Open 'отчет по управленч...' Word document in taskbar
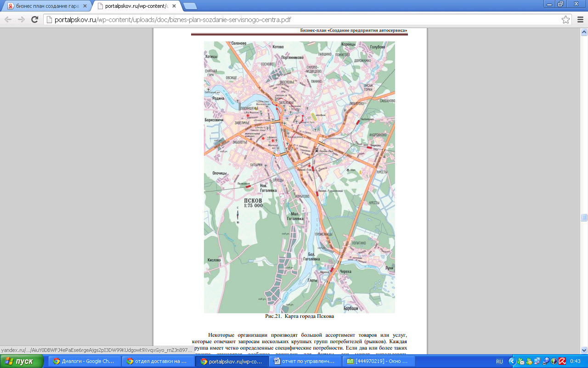 tap(305, 361)
